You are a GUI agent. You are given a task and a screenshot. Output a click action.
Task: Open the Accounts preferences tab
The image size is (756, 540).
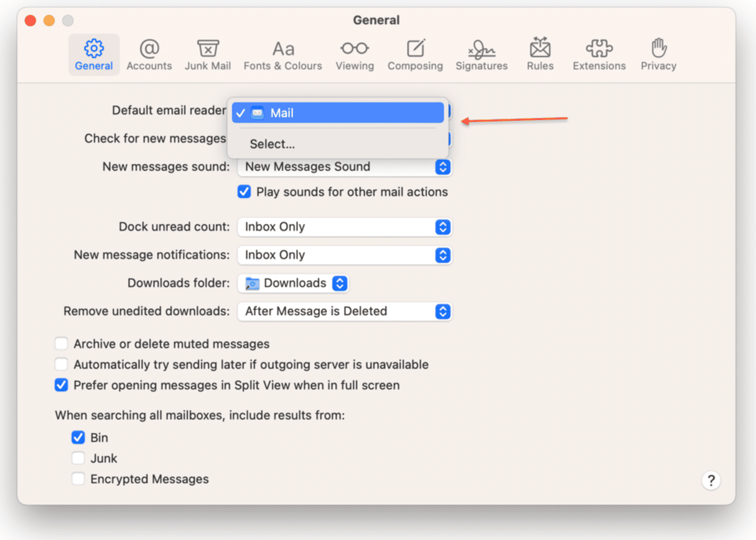[x=149, y=55]
